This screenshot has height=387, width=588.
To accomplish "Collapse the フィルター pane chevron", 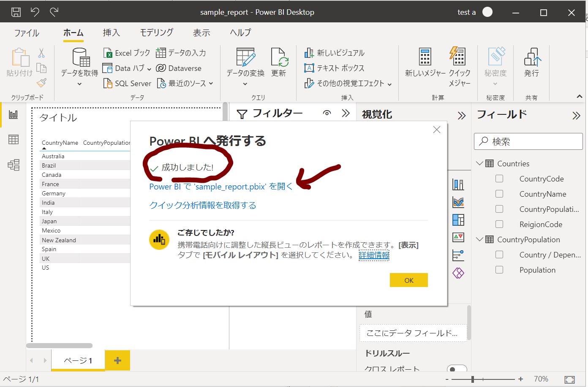I will [346, 113].
